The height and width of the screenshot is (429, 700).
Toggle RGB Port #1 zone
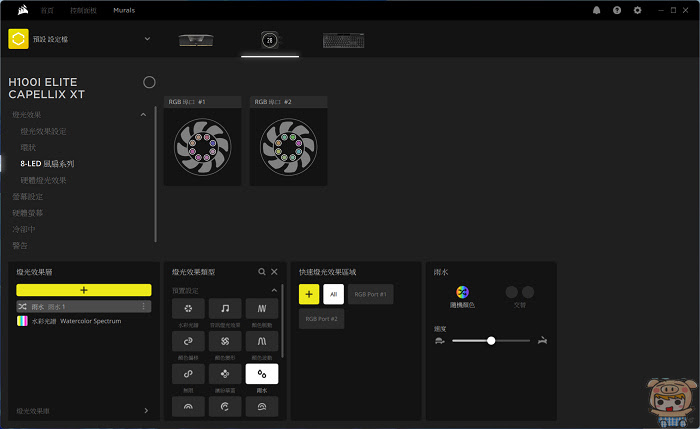(x=371, y=294)
